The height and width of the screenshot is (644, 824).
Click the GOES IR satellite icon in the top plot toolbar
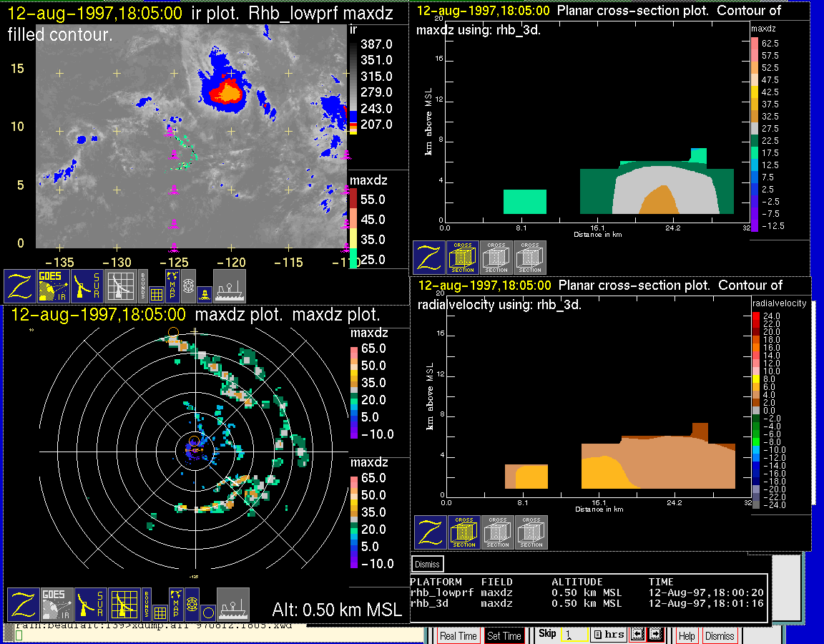click(x=54, y=286)
